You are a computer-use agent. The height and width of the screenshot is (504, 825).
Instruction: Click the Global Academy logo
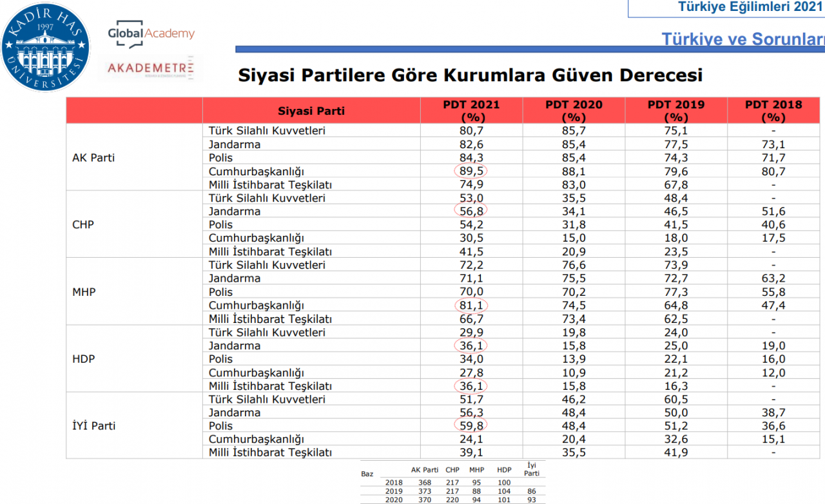(151, 35)
